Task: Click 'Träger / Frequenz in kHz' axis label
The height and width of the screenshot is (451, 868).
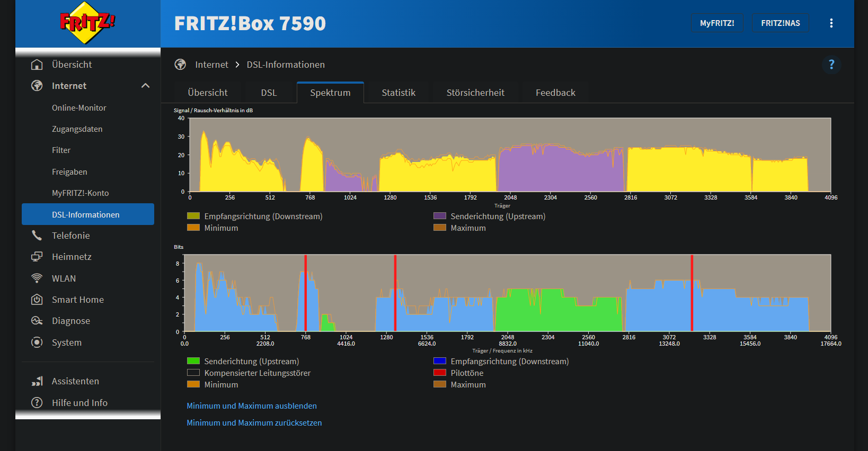Action: (x=502, y=351)
